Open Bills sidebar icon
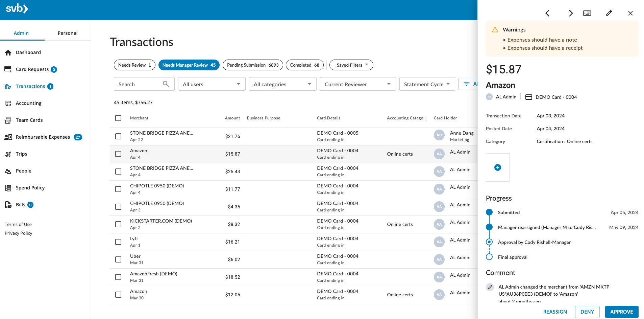The height and width of the screenshot is (319, 644). (x=8, y=205)
